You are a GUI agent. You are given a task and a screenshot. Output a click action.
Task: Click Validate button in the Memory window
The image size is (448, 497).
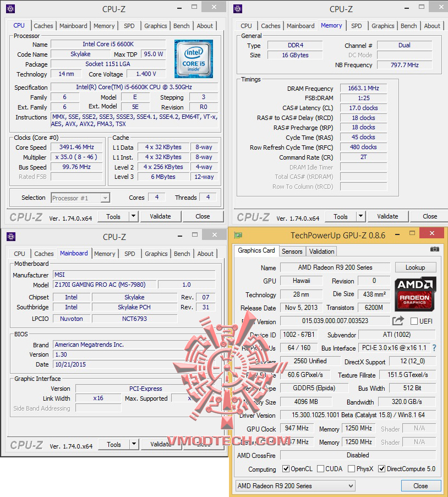pyautogui.click(x=387, y=216)
